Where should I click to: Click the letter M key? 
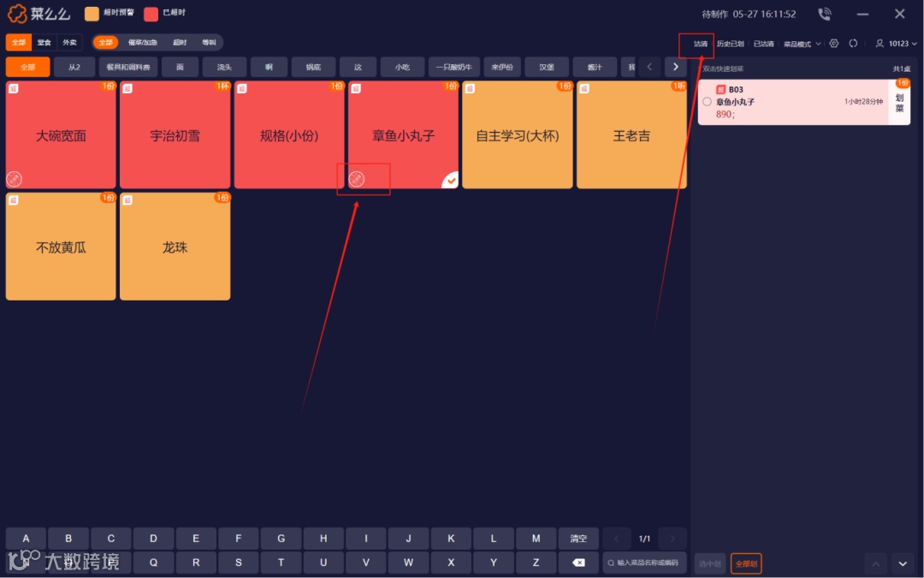536,539
